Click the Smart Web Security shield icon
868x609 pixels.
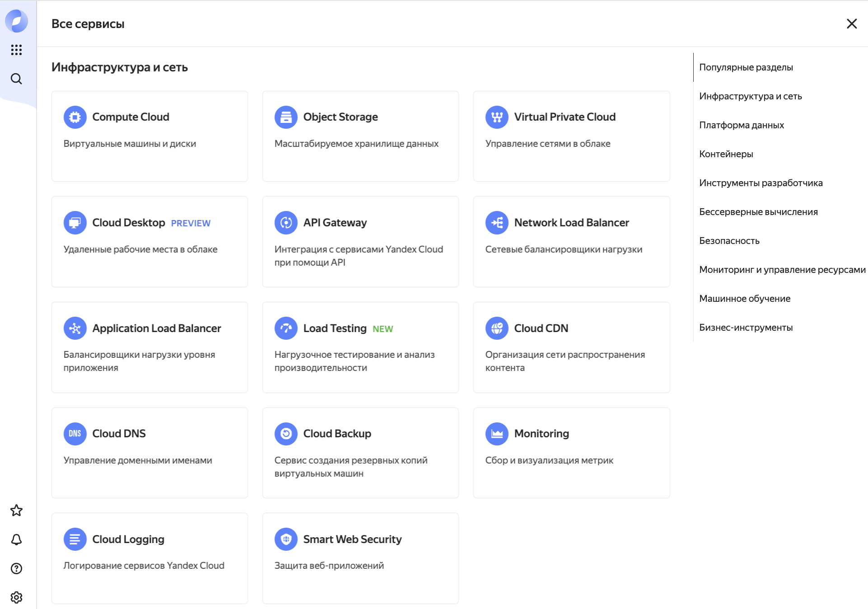point(286,539)
